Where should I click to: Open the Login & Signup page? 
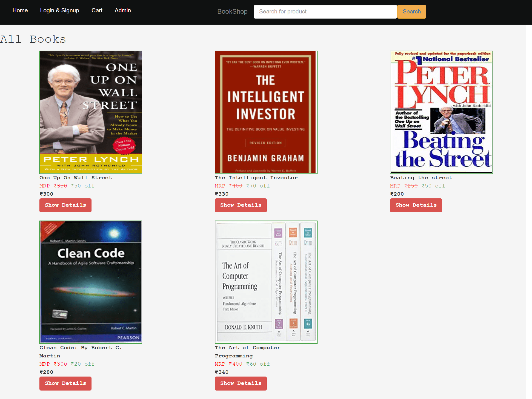click(59, 10)
